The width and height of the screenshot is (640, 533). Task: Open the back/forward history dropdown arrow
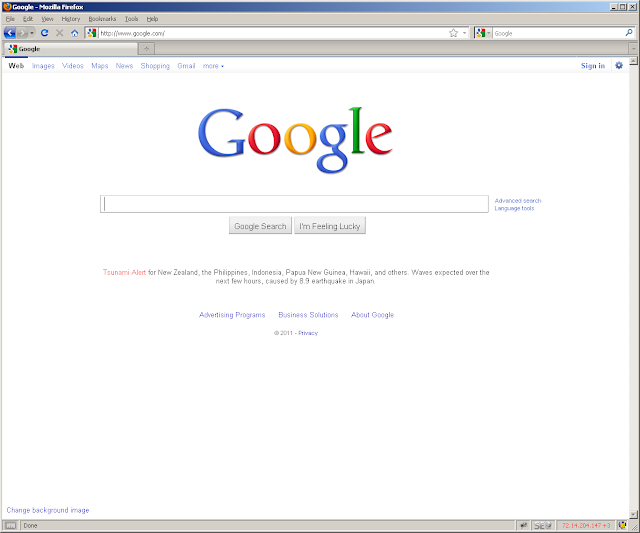pyautogui.click(x=32, y=33)
